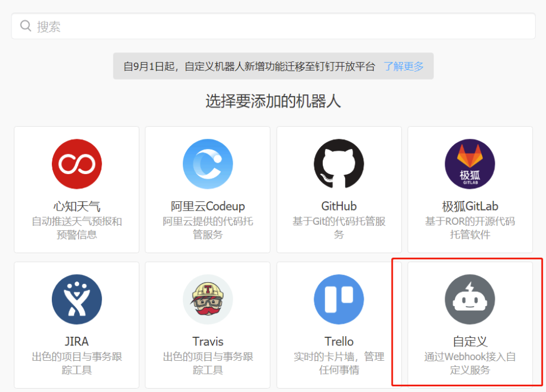Click description 基于ROR的开源代码托管软件
The height and width of the screenshot is (392, 546).
click(x=470, y=228)
